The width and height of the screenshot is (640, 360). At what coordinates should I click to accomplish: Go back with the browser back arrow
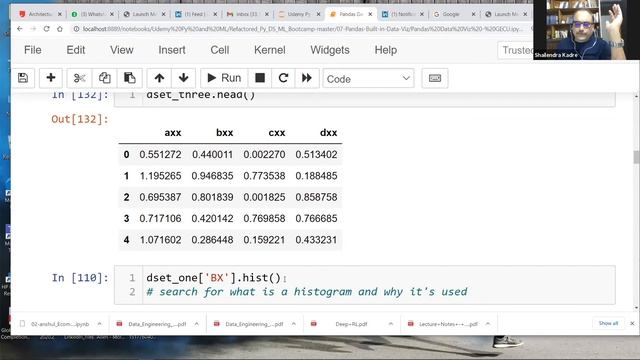click(x=20, y=29)
